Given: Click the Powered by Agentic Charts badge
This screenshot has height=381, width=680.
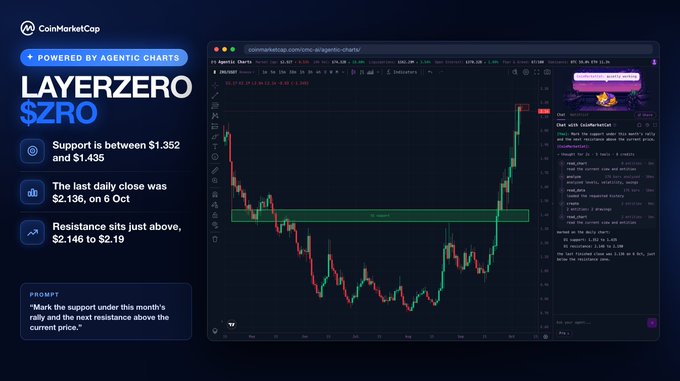Looking at the screenshot, I should 104,58.
